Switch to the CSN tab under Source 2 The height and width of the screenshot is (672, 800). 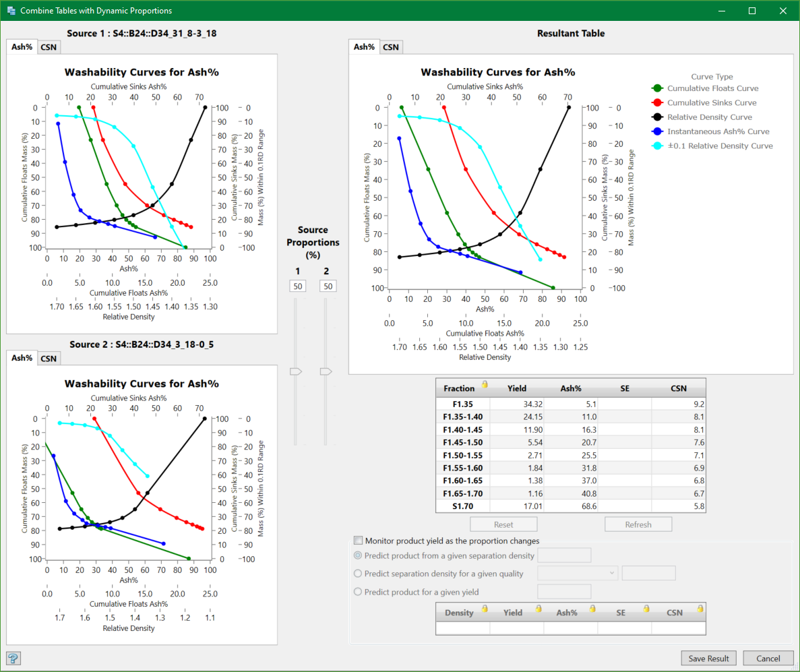point(48,358)
